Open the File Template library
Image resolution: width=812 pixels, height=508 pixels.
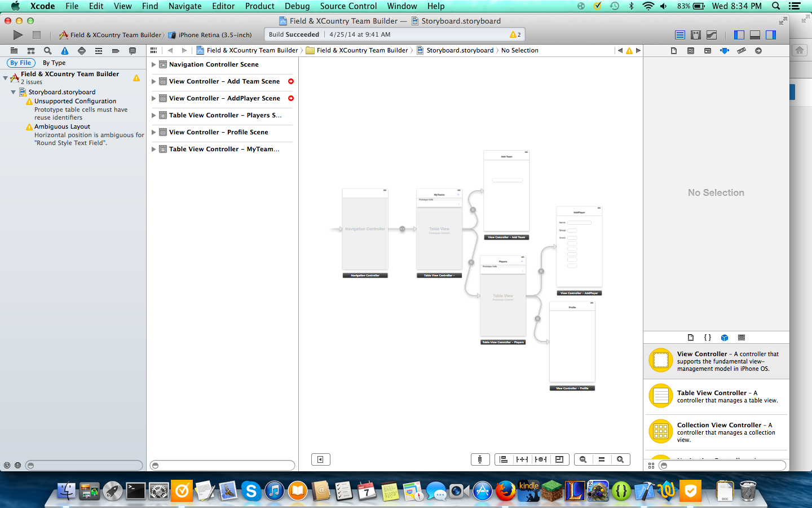[x=691, y=338]
